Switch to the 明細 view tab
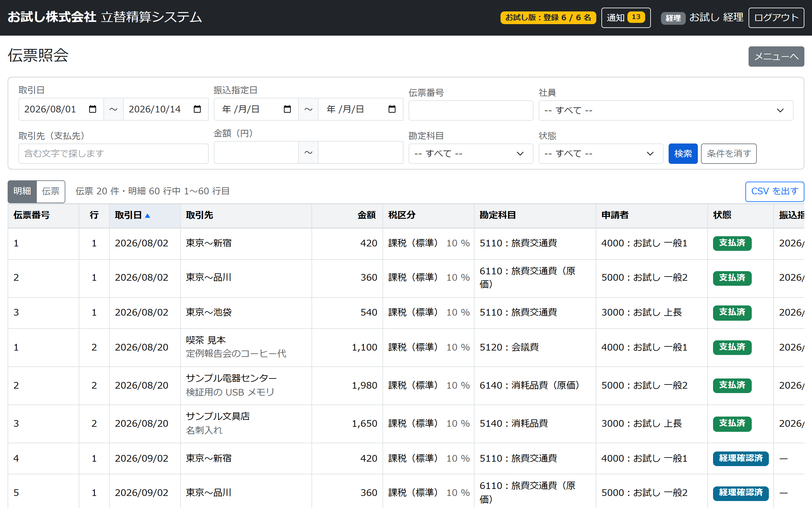The image size is (812, 508). [22, 191]
